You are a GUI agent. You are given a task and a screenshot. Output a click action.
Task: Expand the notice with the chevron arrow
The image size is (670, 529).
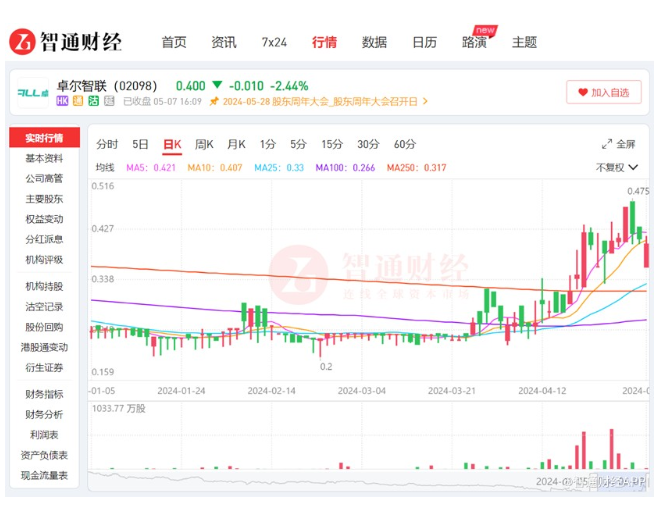click(x=425, y=101)
